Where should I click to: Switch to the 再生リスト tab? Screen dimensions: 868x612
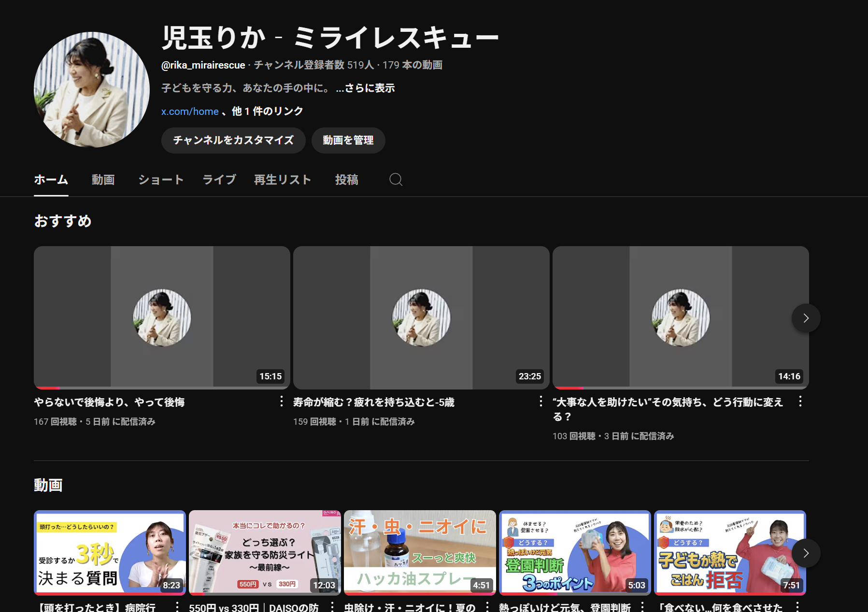pos(283,180)
